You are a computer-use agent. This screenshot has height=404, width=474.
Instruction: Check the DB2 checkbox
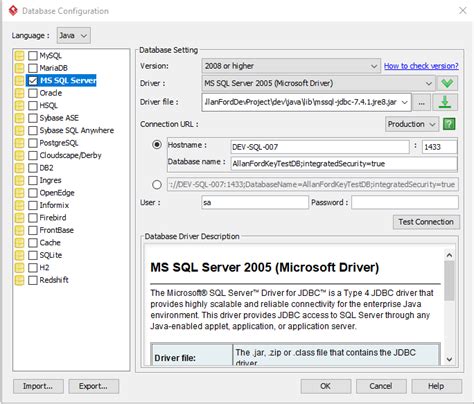coord(33,168)
